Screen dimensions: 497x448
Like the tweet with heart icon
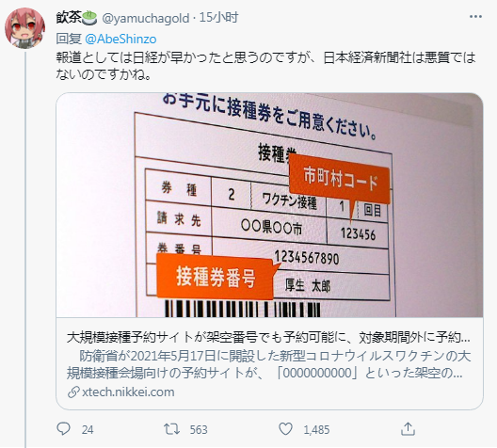(285, 429)
